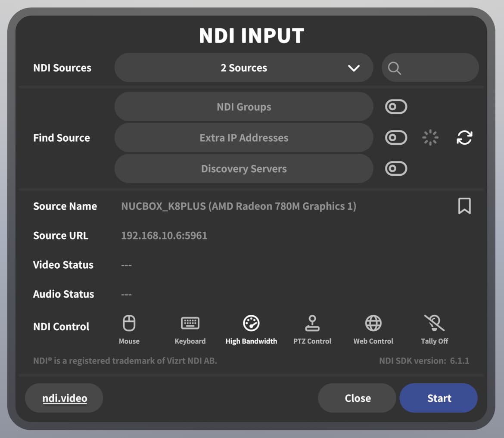Image resolution: width=504 pixels, height=438 pixels.
Task: Click the Discovery Servers field
Action: 243,169
